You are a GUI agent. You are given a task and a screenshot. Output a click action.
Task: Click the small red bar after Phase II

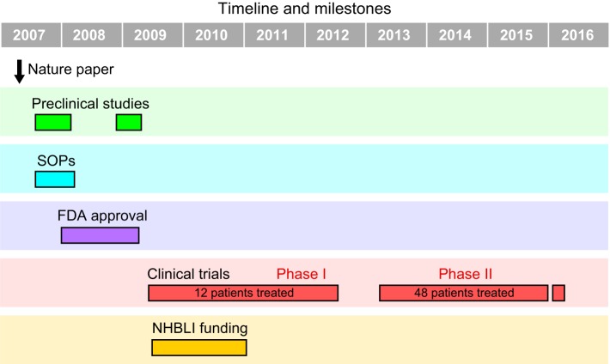click(x=558, y=293)
